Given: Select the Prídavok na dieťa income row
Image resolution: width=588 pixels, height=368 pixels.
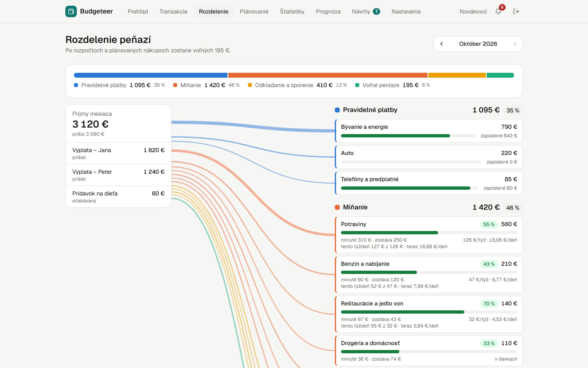Looking at the screenshot, I should 118,197.
